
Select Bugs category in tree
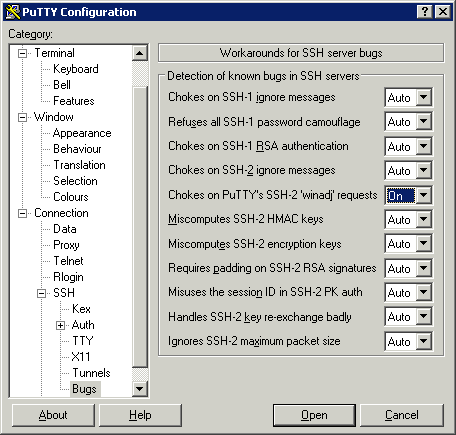coord(84,389)
